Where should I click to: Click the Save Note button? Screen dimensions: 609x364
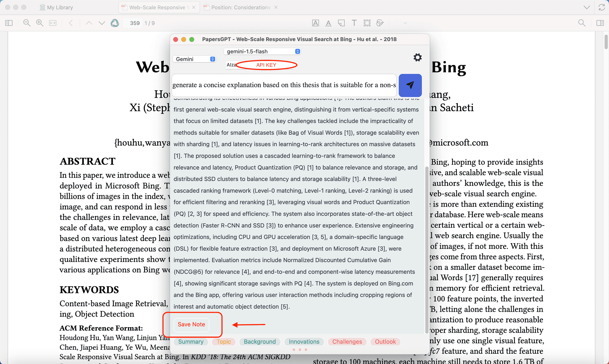point(191,324)
